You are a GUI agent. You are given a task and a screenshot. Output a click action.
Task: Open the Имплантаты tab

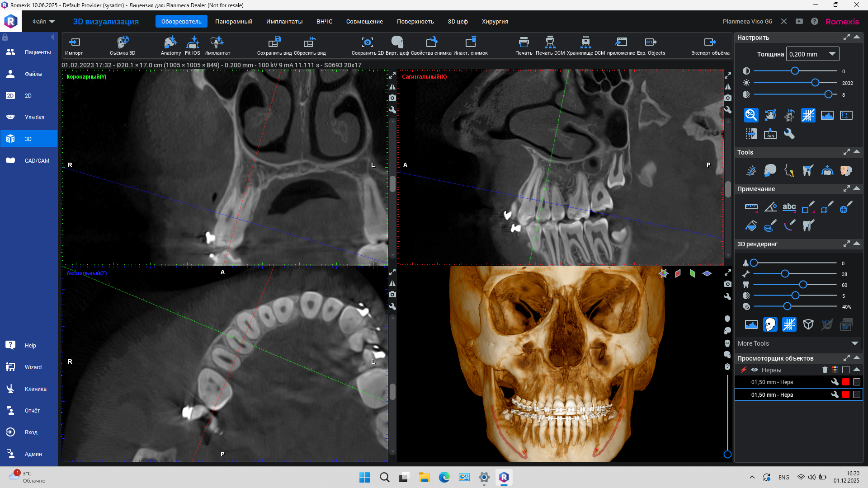tap(284, 21)
